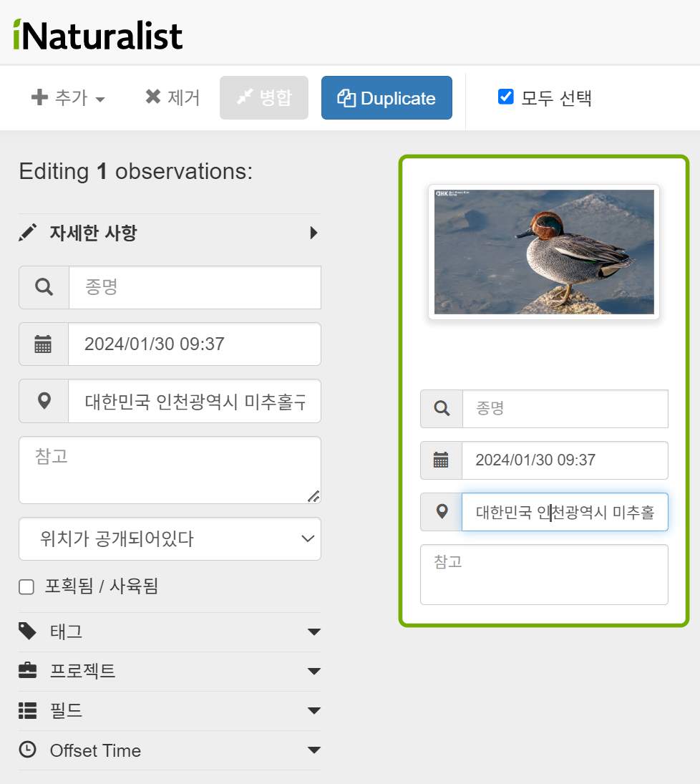Click the left 참고 notes textarea
The height and width of the screenshot is (784, 700).
[170, 470]
